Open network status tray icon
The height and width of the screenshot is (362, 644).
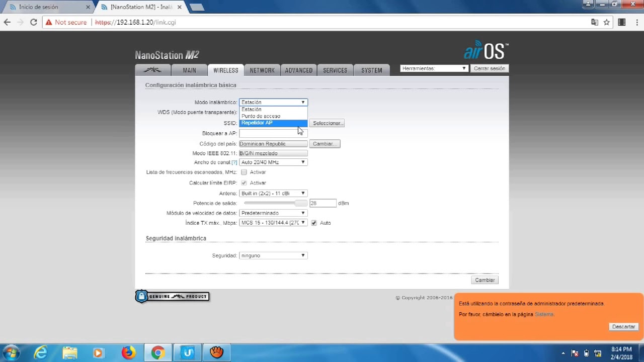click(x=598, y=353)
